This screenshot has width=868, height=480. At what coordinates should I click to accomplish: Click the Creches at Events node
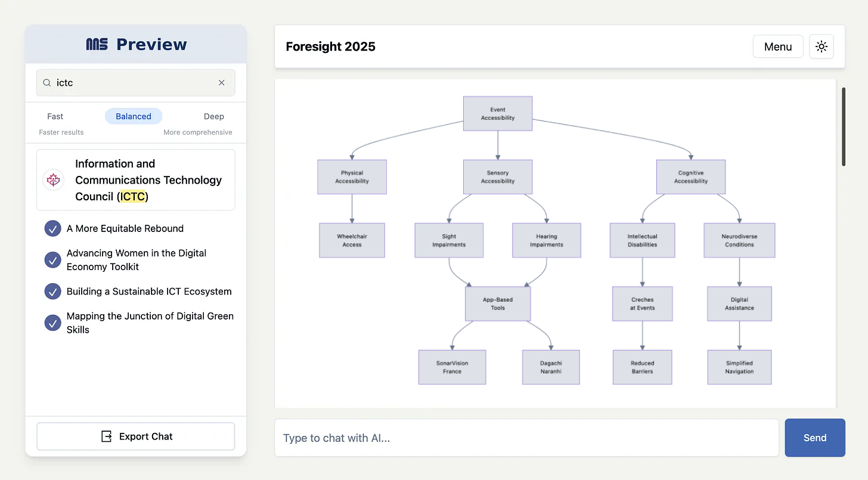(642, 304)
